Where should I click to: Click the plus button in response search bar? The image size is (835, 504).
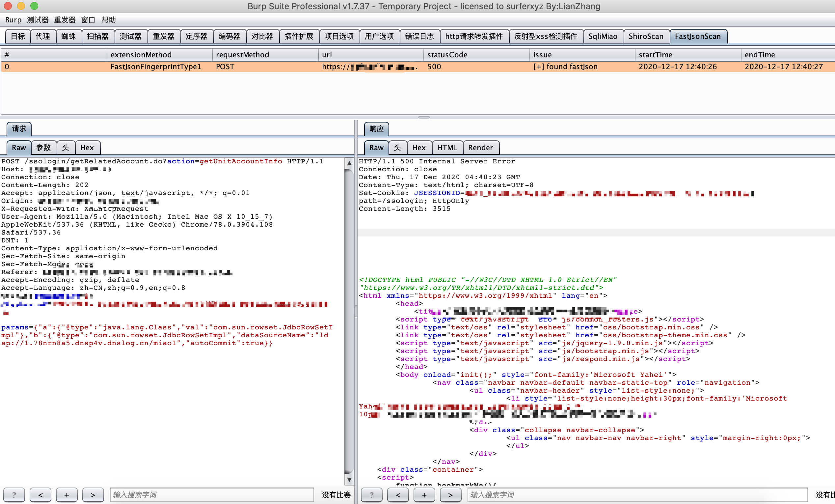point(424,494)
